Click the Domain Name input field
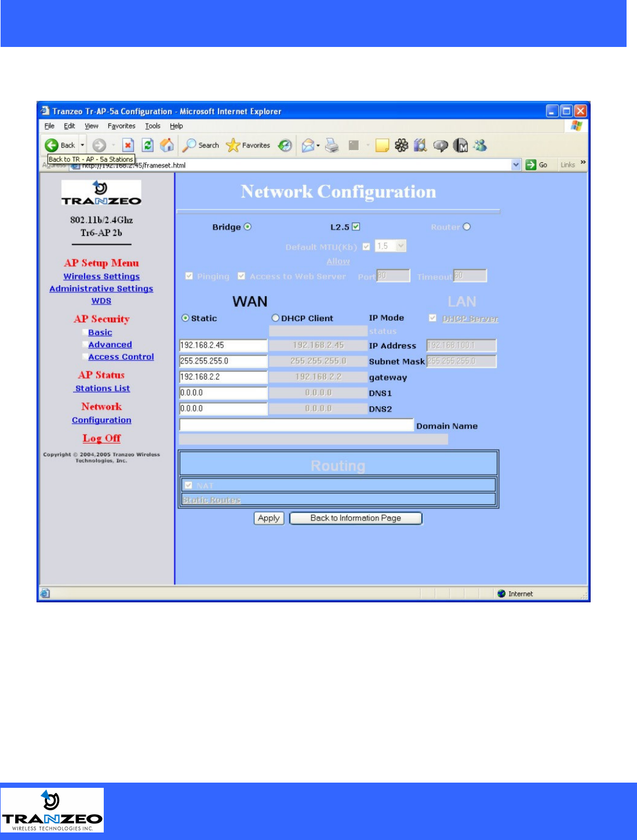Image resolution: width=637 pixels, height=840 pixels. coord(296,425)
